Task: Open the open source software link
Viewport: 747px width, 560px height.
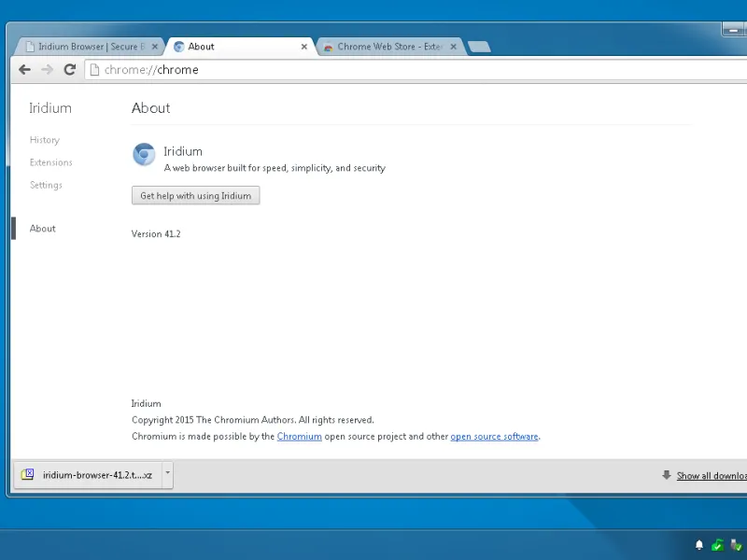Action: (x=495, y=437)
